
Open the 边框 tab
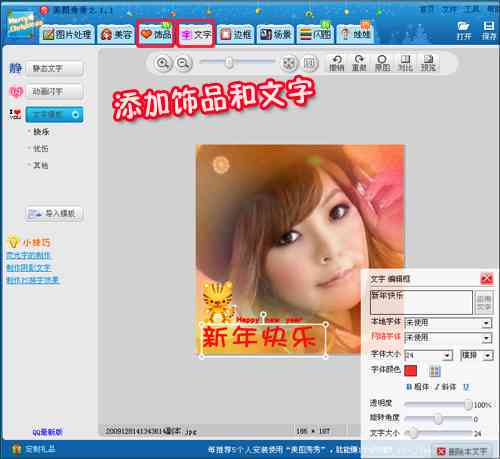[x=236, y=34]
